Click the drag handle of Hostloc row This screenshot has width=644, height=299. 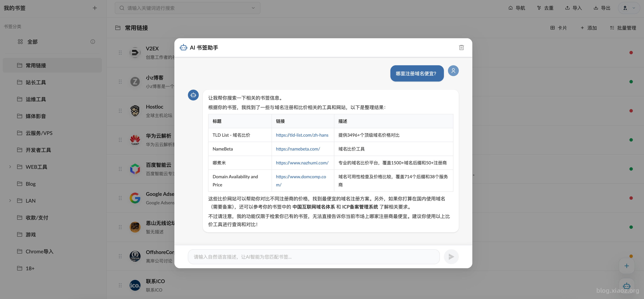[120, 111]
